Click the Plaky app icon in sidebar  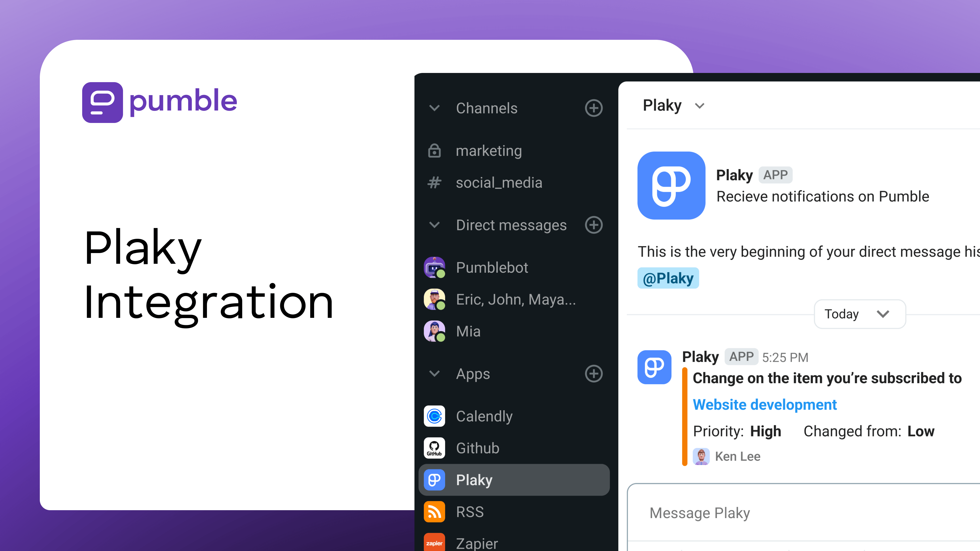click(434, 480)
